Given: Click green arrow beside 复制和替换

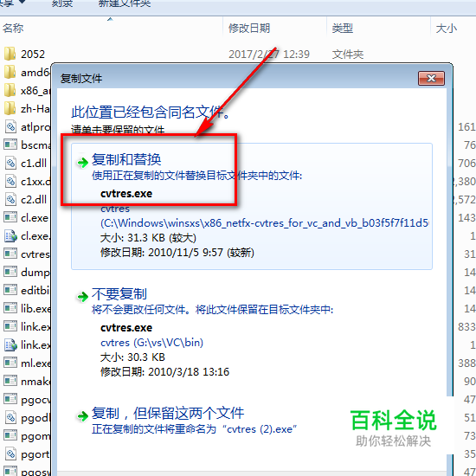Looking at the screenshot, I should pyautogui.click(x=82, y=163).
